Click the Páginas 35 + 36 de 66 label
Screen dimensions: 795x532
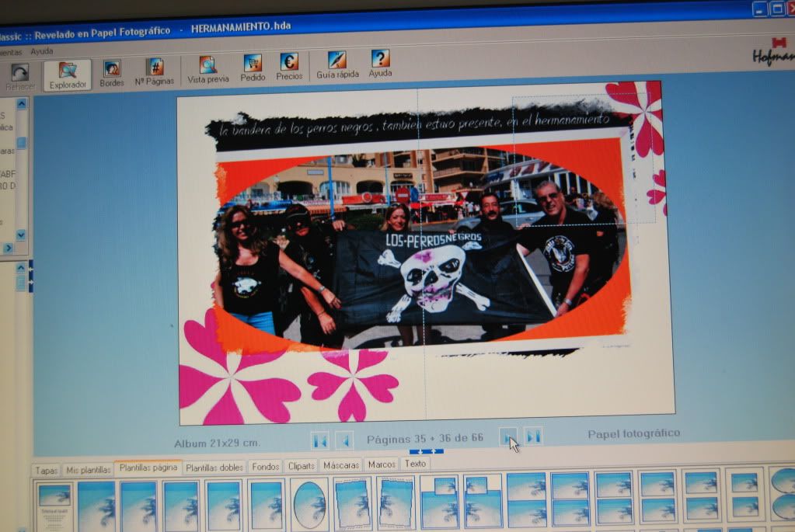coord(425,438)
